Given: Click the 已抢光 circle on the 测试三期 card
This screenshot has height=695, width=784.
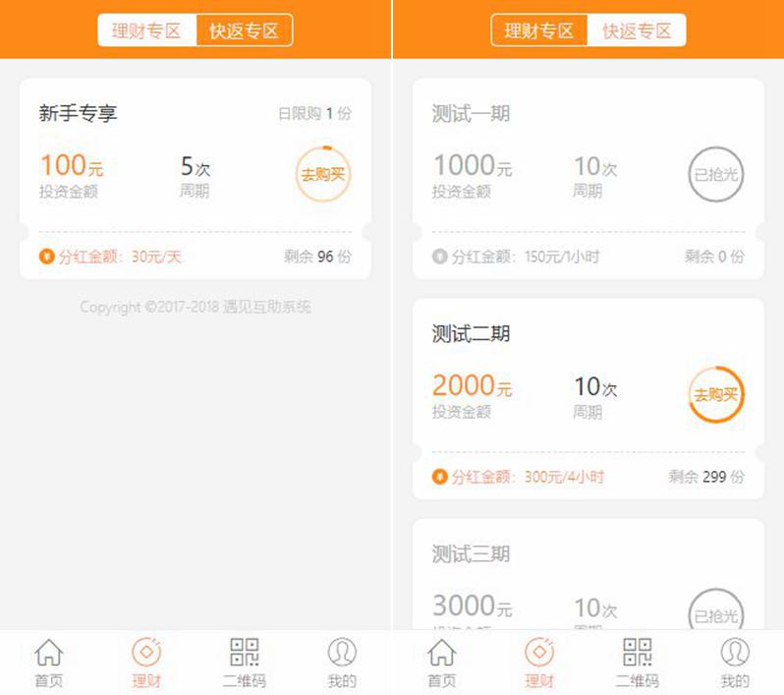Looking at the screenshot, I should click(x=715, y=615).
